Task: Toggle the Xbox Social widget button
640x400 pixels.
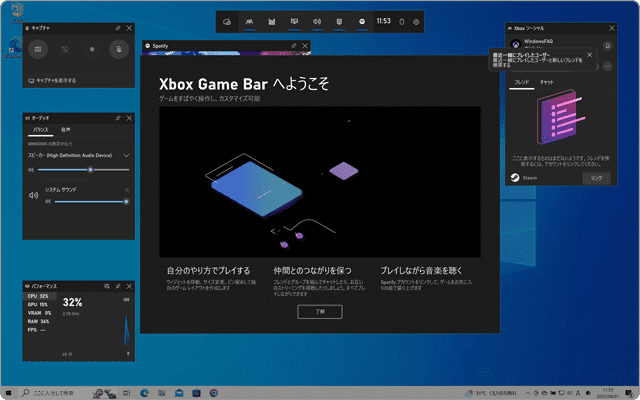Action: point(249,22)
